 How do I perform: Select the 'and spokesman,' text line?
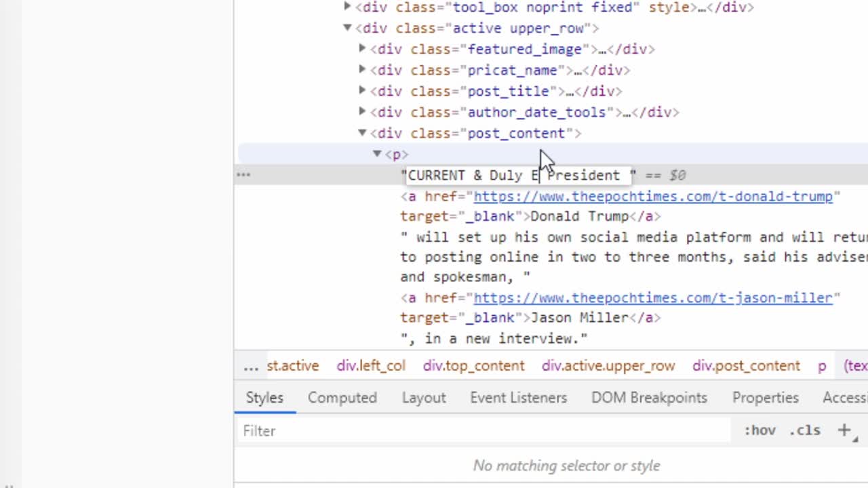465,277
